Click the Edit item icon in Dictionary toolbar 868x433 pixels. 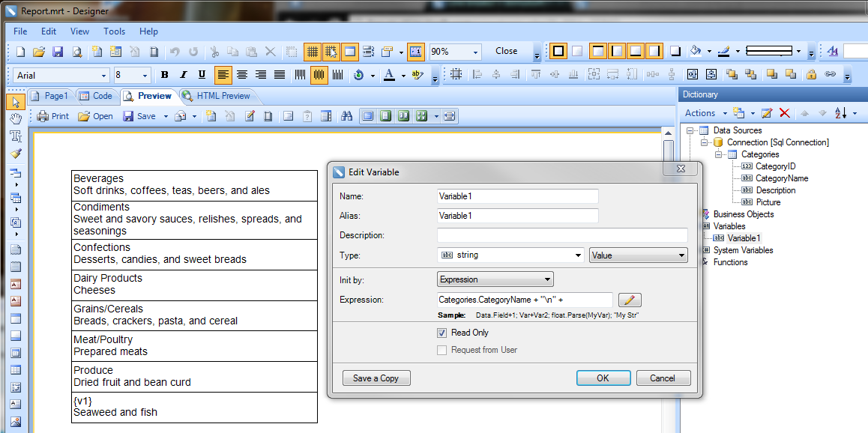point(767,113)
